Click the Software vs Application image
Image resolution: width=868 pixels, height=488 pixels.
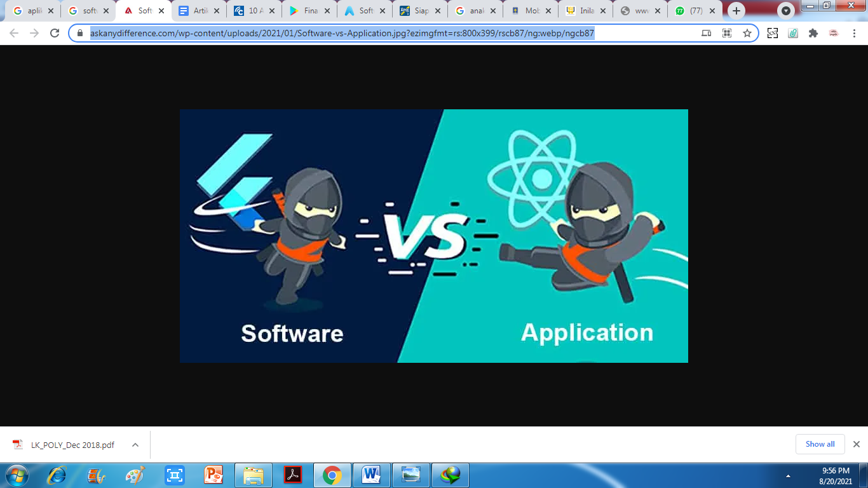tap(434, 236)
